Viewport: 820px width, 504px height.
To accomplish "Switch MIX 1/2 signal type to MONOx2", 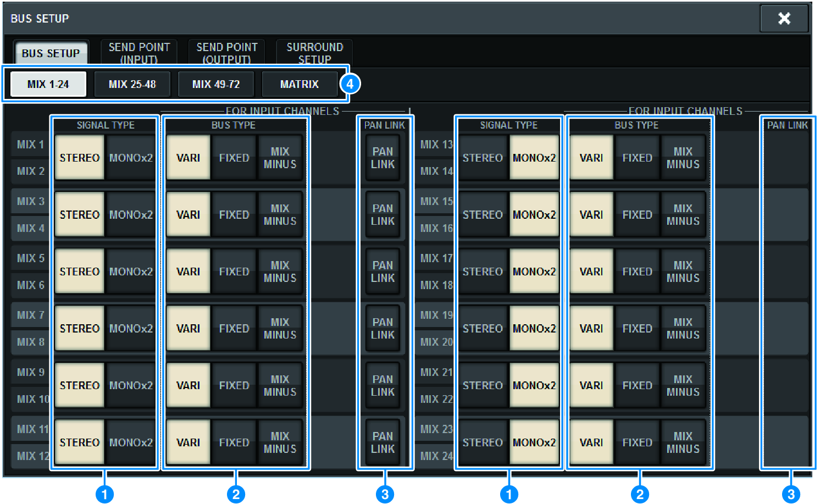I will 130,157.
